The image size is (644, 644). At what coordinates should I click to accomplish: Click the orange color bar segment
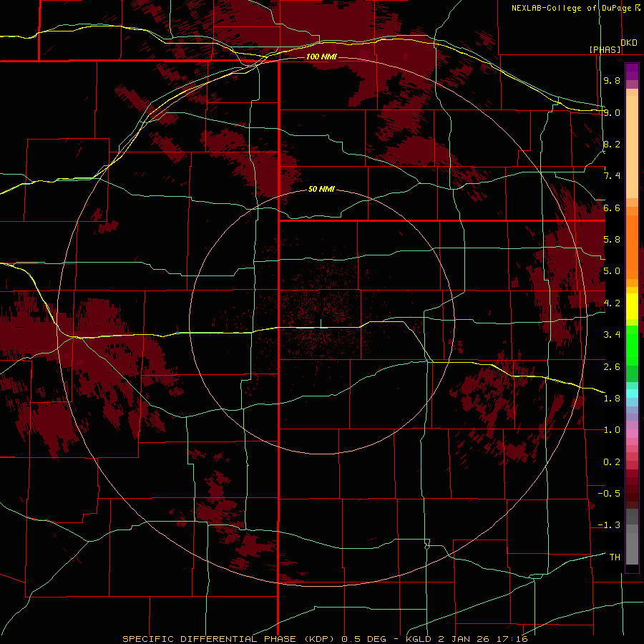point(632,246)
